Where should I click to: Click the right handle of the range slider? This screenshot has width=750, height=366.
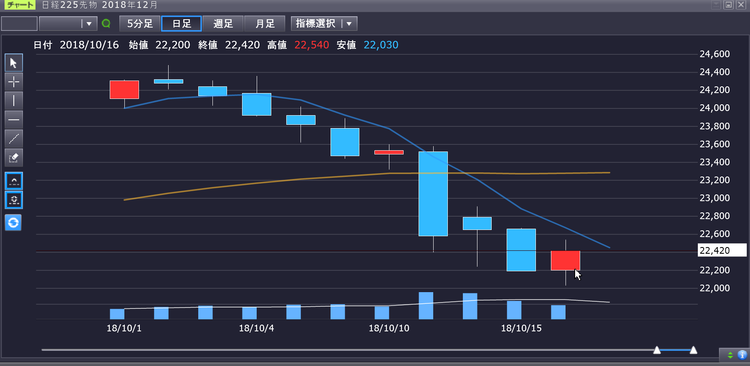point(693,350)
